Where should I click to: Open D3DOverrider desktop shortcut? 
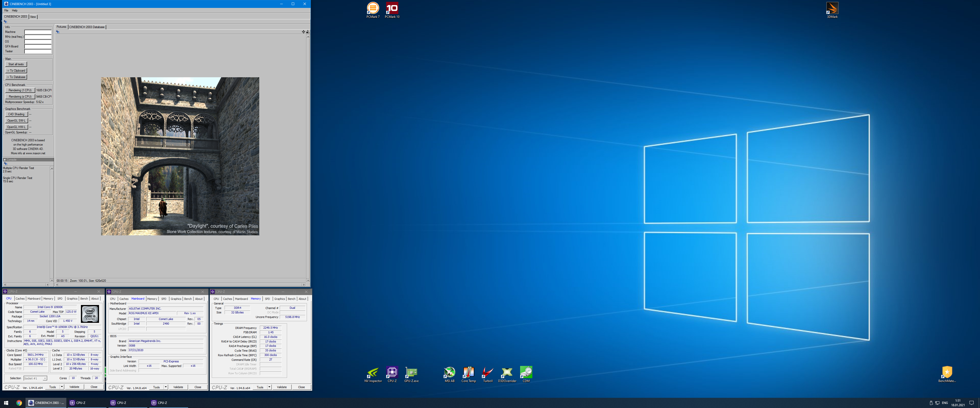pyautogui.click(x=507, y=375)
